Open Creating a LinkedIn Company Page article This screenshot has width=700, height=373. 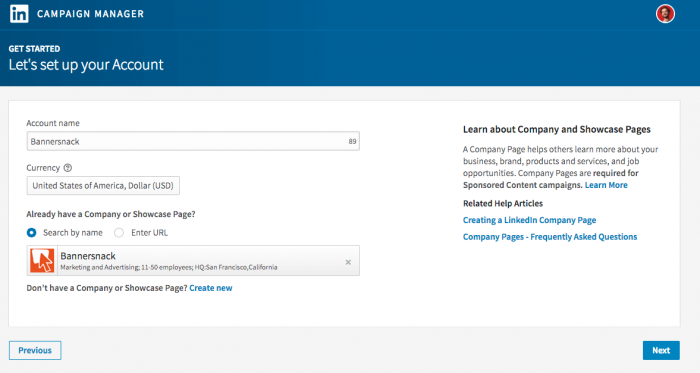click(529, 220)
